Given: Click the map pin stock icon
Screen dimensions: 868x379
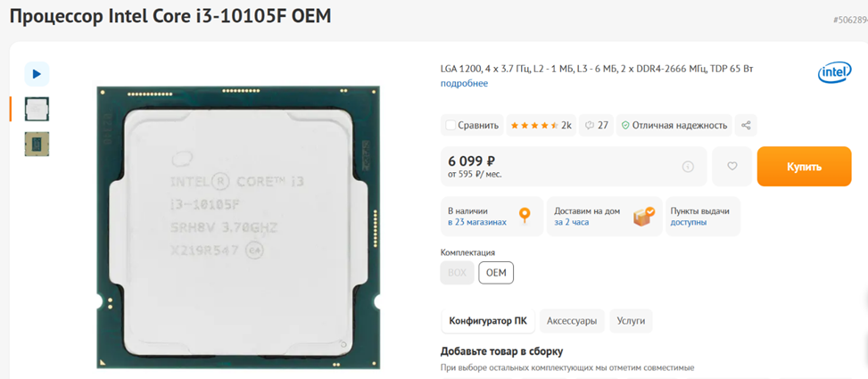Looking at the screenshot, I should pyautogui.click(x=525, y=215).
